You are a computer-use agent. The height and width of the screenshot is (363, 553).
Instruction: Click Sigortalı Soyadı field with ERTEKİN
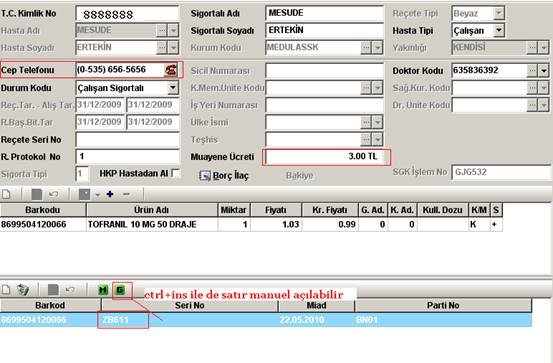[324, 30]
